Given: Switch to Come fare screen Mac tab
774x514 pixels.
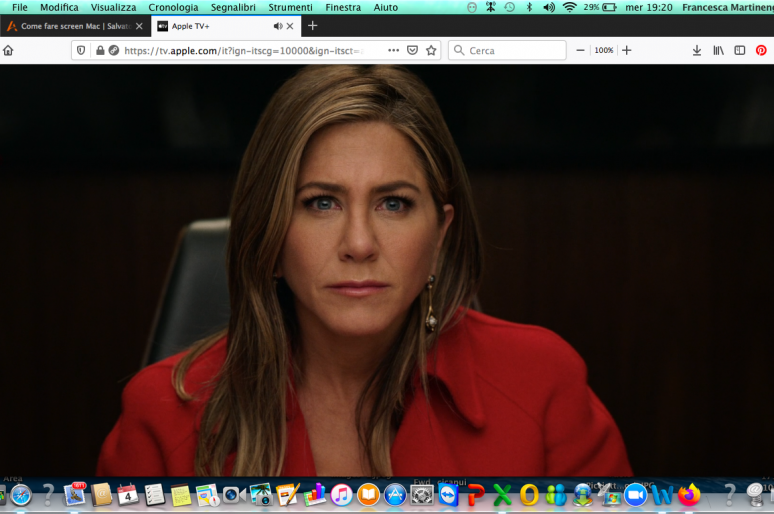Looking at the screenshot, I should 75,26.
